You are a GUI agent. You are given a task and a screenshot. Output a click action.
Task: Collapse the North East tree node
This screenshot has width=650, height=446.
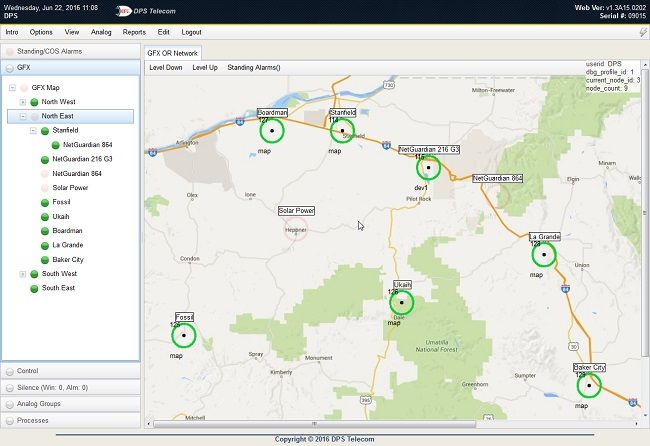23,116
